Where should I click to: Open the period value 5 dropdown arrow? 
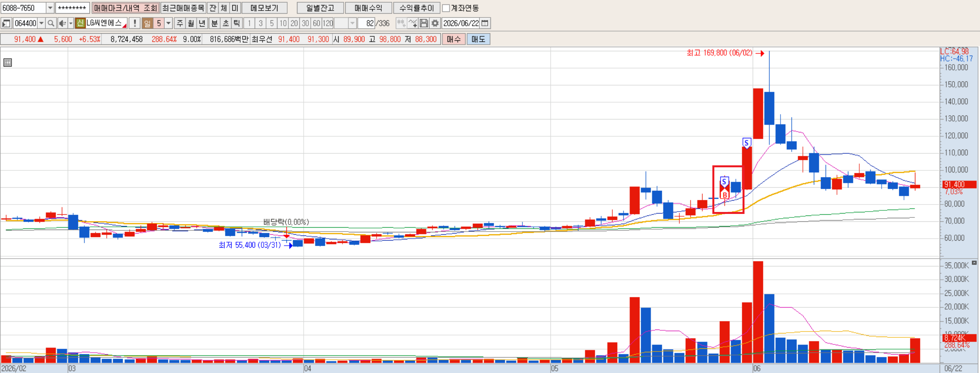168,24
